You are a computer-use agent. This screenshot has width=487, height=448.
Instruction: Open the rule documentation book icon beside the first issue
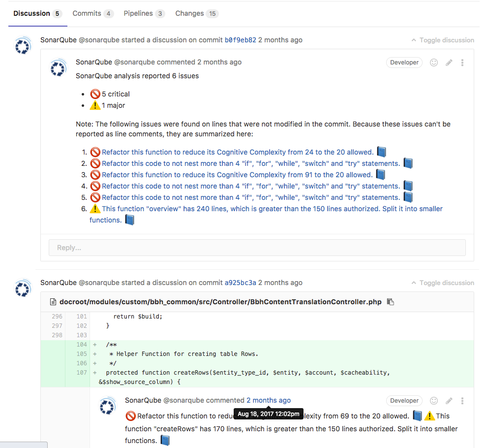[381, 152]
